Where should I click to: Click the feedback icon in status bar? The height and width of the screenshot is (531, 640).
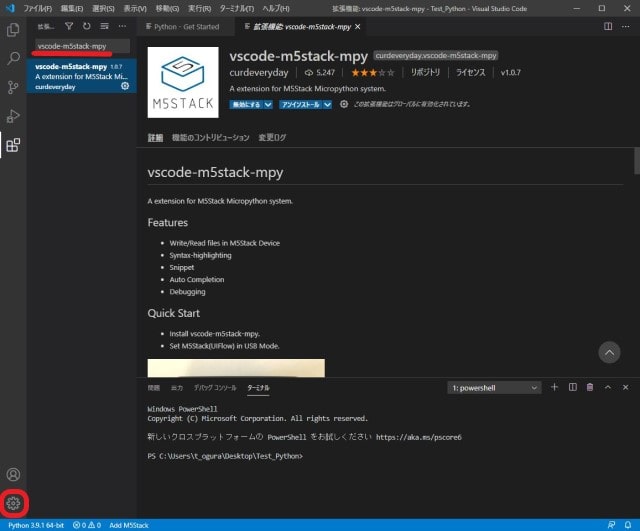pos(611,525)
